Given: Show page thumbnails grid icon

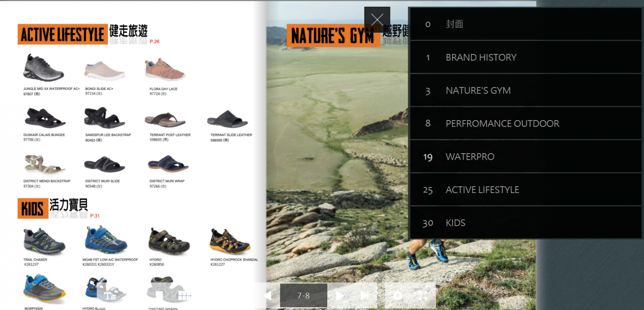Looking at the screenshot, I should pos(184,296).
